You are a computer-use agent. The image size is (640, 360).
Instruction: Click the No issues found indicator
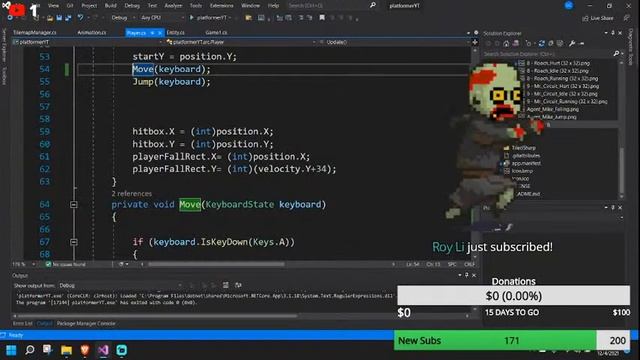pos(65,264)
